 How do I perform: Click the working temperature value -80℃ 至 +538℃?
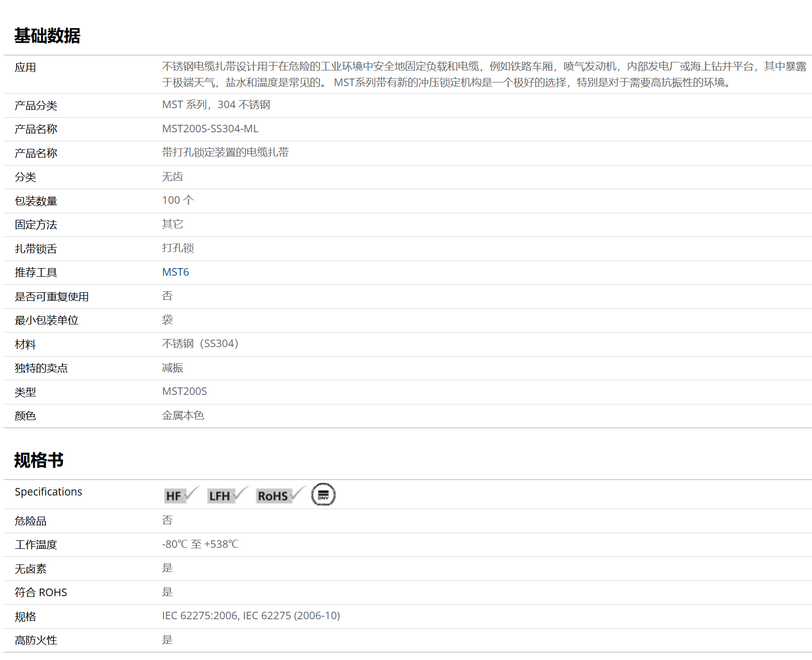tap(200, 544)
